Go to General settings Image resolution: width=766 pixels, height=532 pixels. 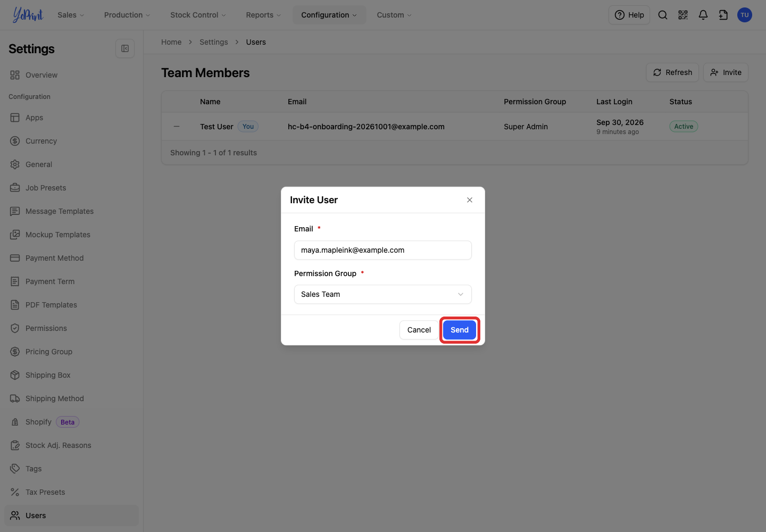click(71, 164)
